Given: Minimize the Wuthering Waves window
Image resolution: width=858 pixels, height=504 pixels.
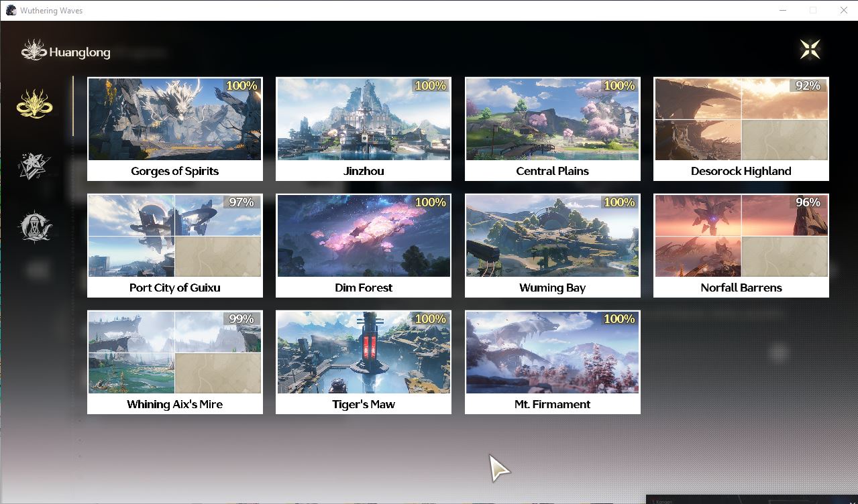Looking at the screenshot, I should [783, 10].
